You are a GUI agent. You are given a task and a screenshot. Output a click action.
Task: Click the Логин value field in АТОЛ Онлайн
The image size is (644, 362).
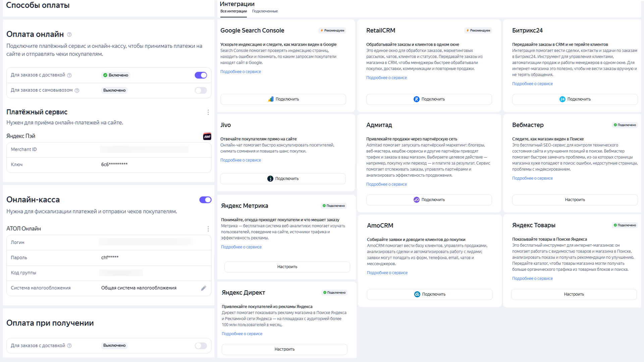click(x=146, y=242)
